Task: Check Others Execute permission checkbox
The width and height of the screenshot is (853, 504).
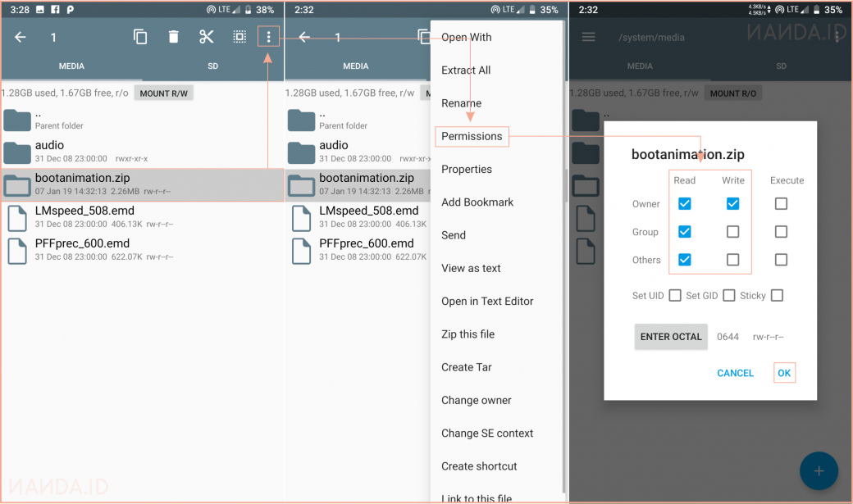Action: [x=781, y=260]
